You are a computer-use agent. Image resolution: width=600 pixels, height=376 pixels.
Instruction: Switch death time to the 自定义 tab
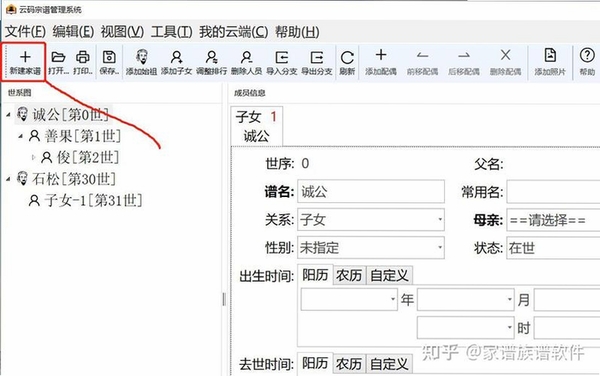coord(390,364)
